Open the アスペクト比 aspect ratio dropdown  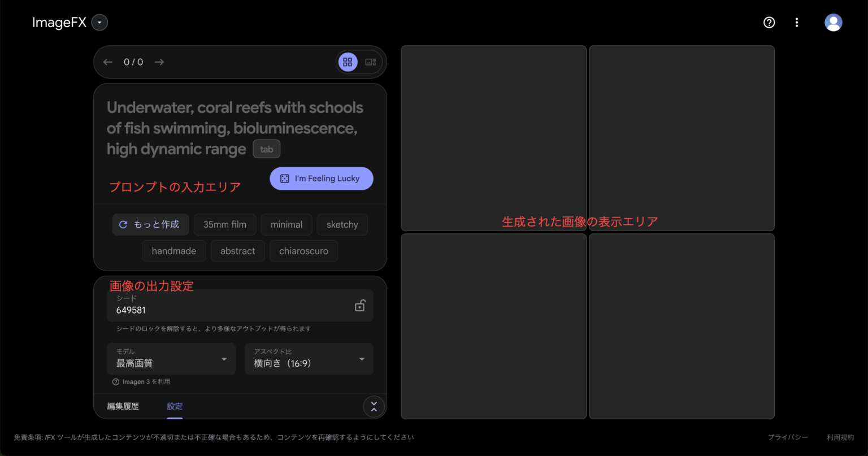(309, 359)
